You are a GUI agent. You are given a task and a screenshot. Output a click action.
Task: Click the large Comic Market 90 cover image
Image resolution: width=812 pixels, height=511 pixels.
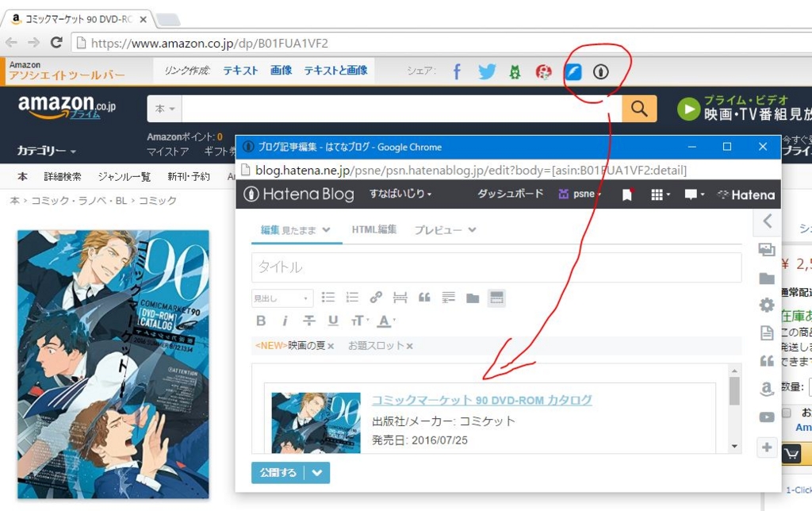point(113,364)
